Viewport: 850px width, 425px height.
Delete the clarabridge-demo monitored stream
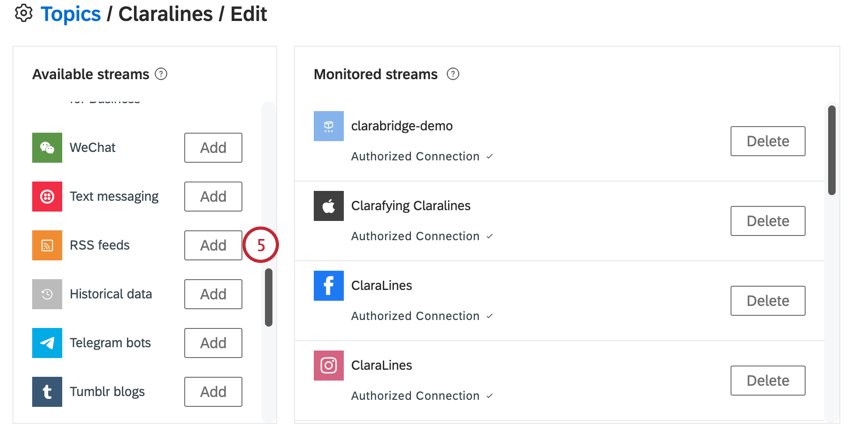768,141
